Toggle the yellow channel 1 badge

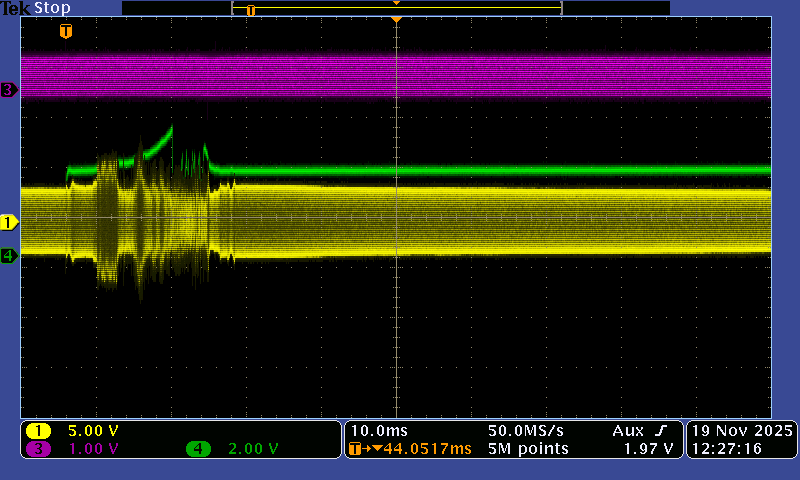(x=38, y=431)
